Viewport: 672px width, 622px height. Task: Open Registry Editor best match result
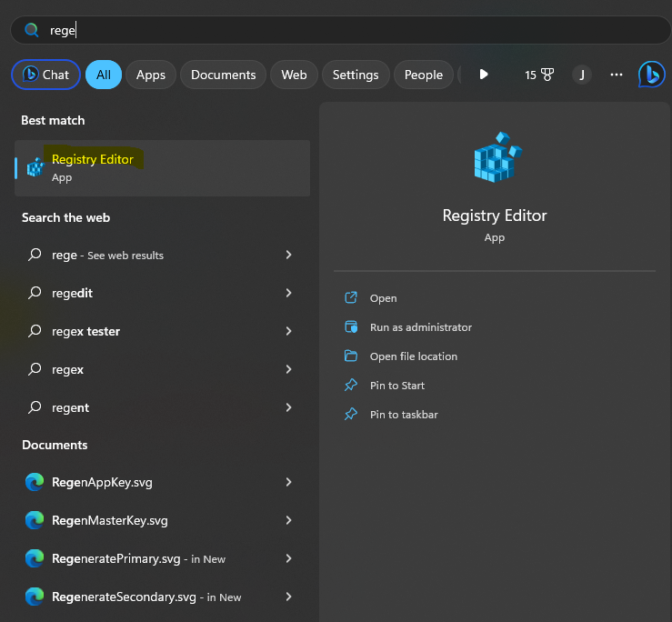click(163, 168)
